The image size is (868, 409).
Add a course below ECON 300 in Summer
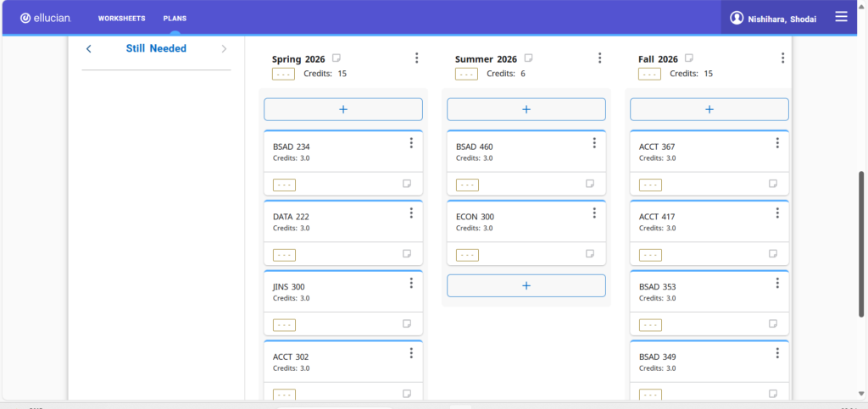(x=526, y=285)
